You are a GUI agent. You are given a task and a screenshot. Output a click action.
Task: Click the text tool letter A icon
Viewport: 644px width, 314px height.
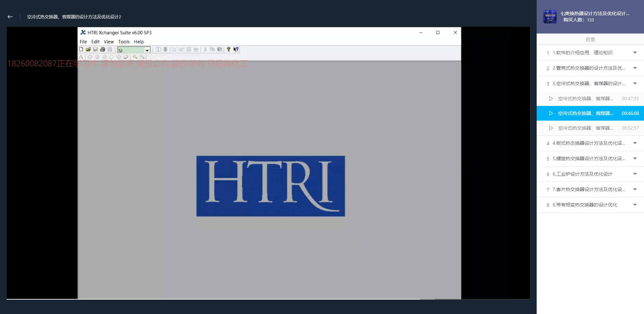(x=81, y=57)
